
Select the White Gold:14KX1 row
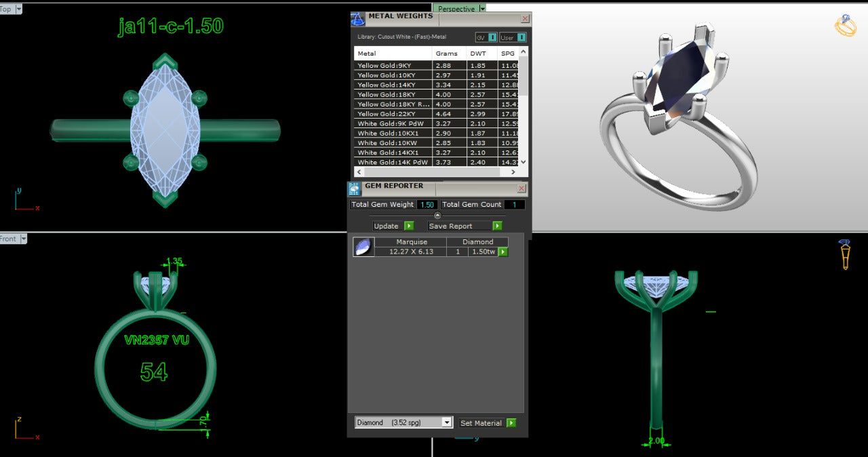[437, 153]
